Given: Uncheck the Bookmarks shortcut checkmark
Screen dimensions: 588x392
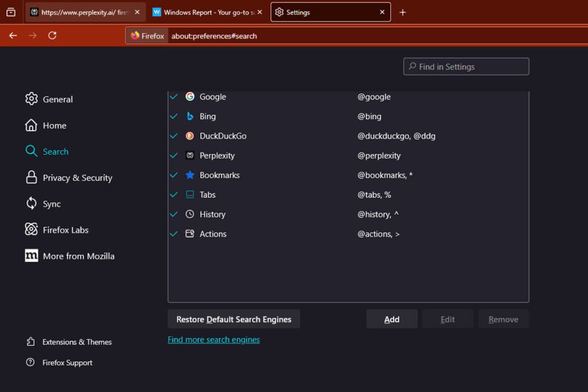Looking at the screenshot, I should pyautogui.click(x=173, y=175).
